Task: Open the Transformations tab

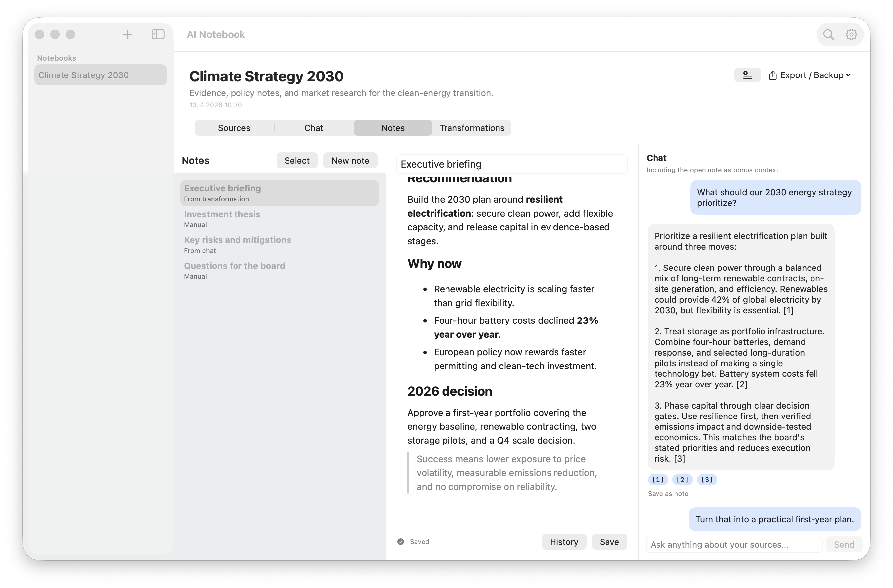Action: click(472, 128)
